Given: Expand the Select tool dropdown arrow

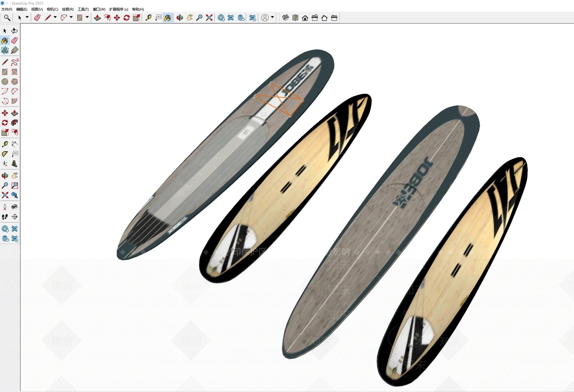Looking at the screenshot, I should 27,17.
